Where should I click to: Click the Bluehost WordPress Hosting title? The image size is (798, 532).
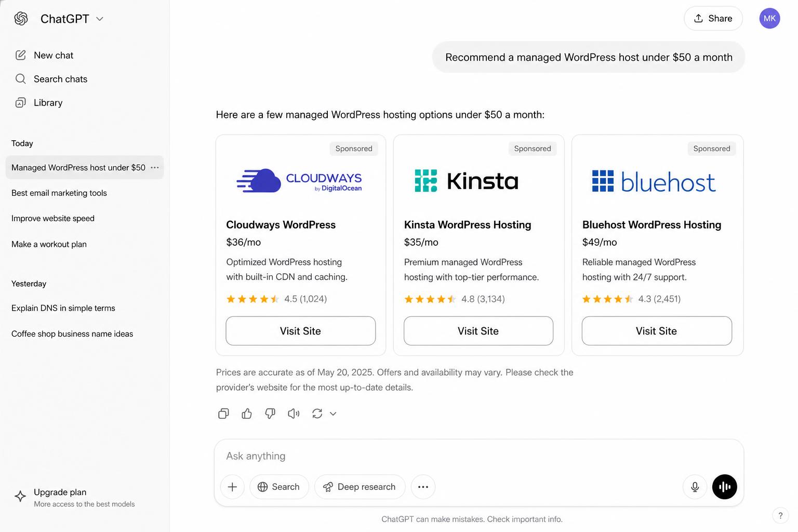point(652,224)
